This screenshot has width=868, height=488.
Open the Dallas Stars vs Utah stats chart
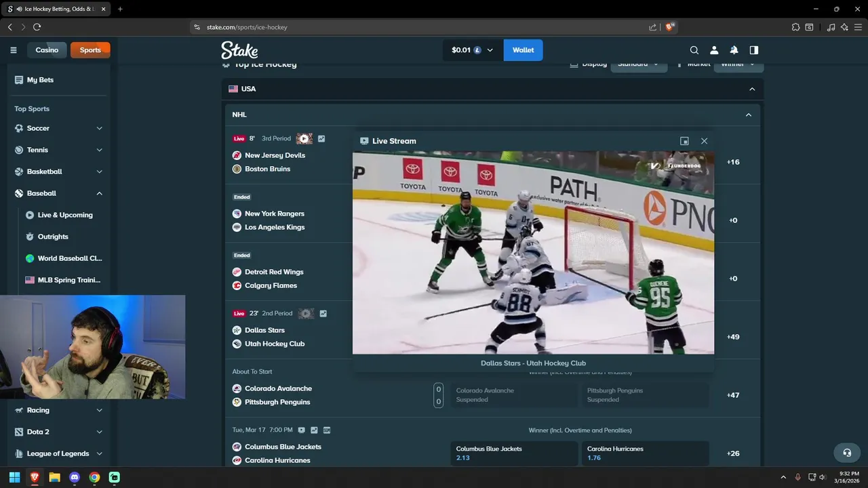(x=323, y=313)
